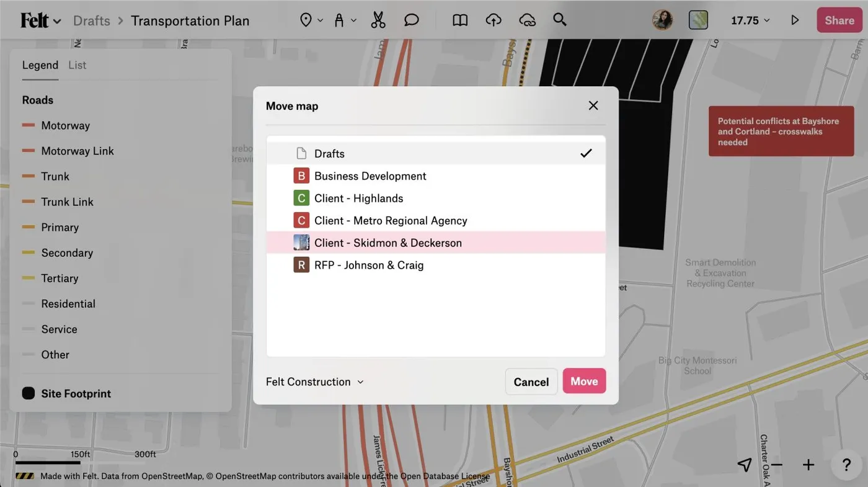Image resolution: width=868 pixels, height=487 pixels.
Task: Switch to the List tab
Action: click(77, 65)
